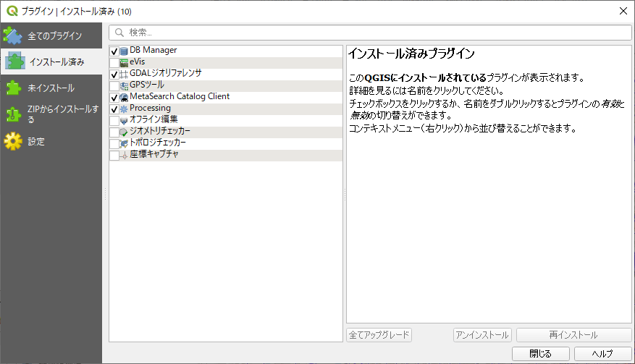Screen dimensions: 635x364
Task: Enable the 座標キャプチャ checkbox
Action: pos(114,156)
